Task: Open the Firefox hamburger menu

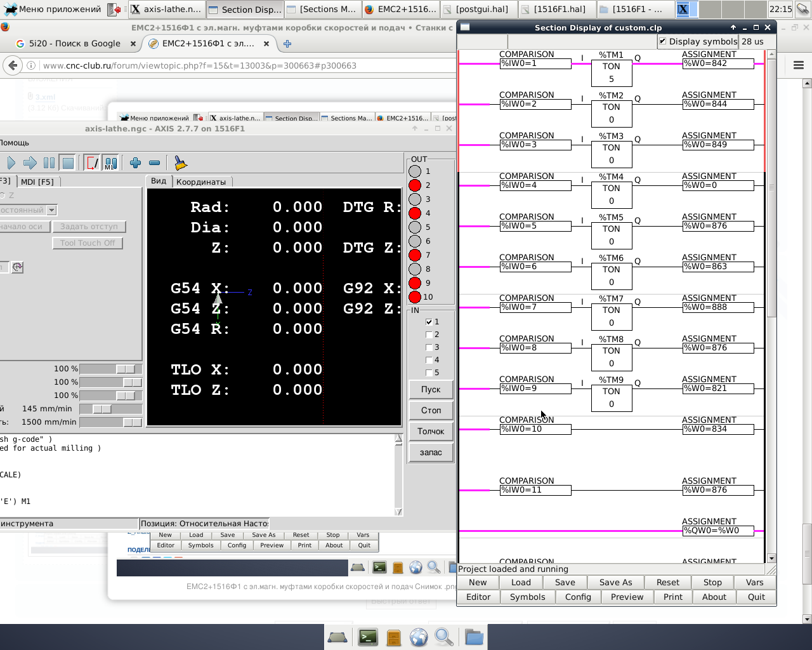Action: (798, 65)
